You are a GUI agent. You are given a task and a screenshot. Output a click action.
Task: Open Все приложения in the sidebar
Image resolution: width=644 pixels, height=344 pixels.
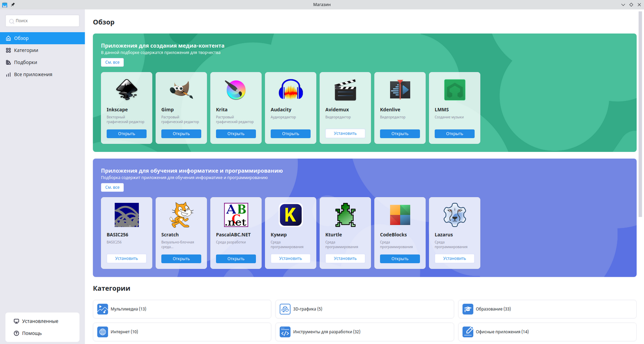tap(33, 74)
